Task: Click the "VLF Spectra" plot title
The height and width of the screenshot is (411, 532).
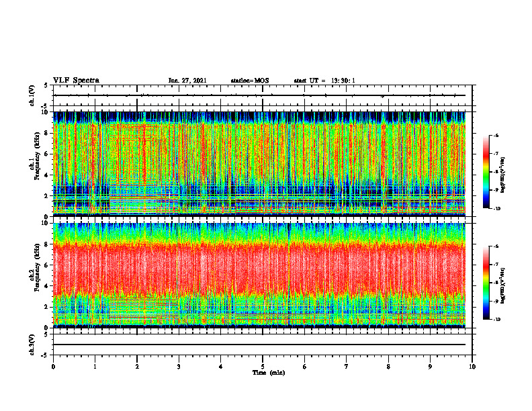Action: (76, 81)
